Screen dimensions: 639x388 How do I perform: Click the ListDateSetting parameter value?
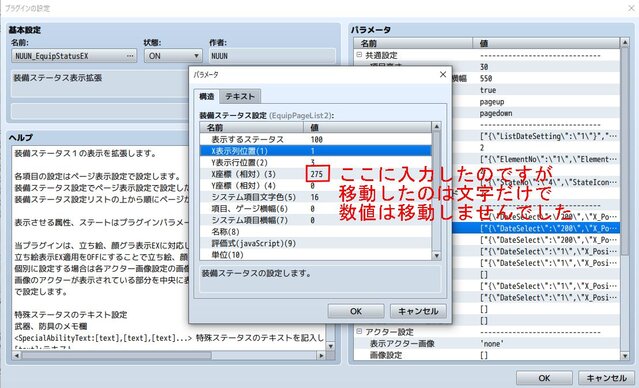coord(549,136)
